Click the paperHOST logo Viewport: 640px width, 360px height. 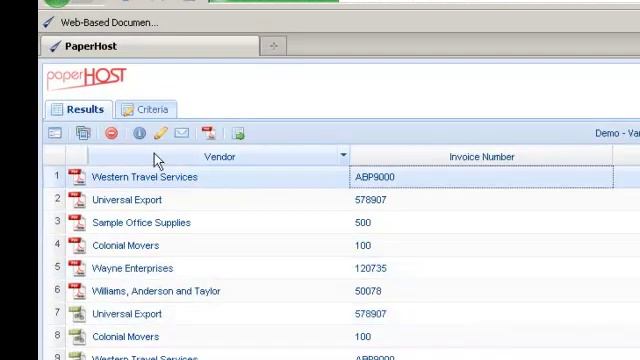[x=87, y=78]
